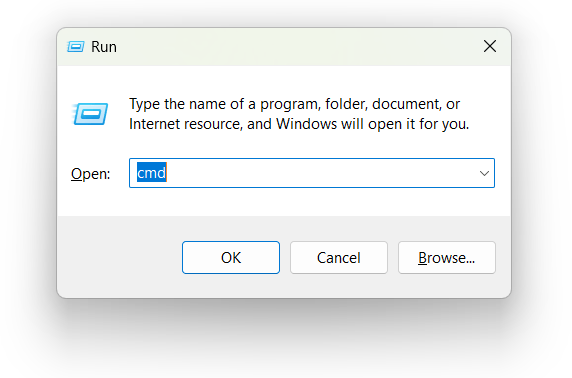Viewport: 572px width, 378px height.
Task: Expand the Open combo box history arrow
Action: click(x=484, y=173)
